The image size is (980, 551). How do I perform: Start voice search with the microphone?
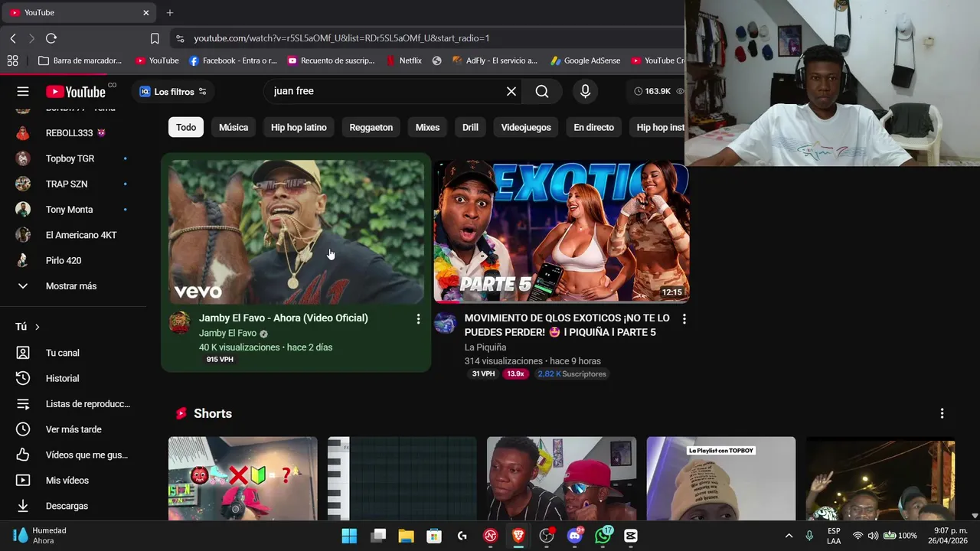pyautogui.click(x=585, y=91)
